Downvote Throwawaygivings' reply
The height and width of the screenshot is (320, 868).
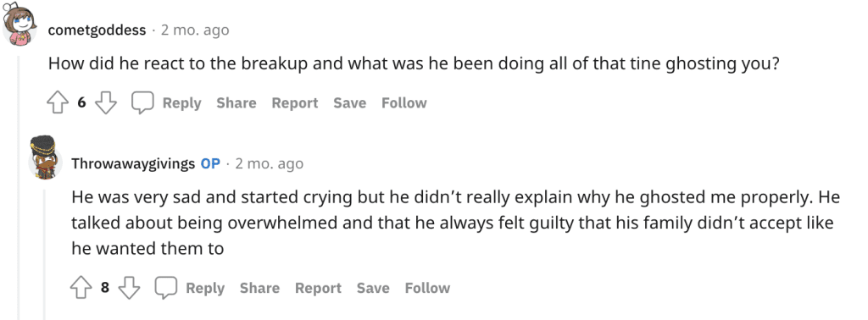[x=129, y=289]
